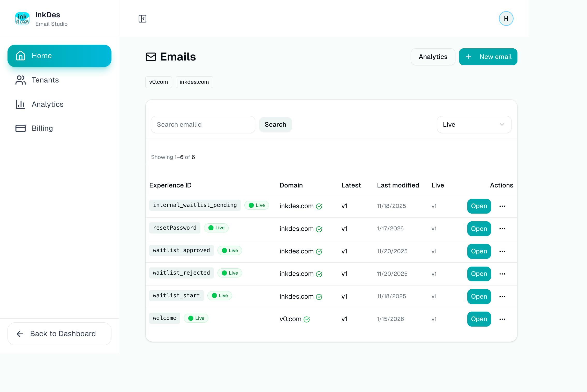Open the Live status filter dropdown
587x392 pixels.
[x=474, y=124]
